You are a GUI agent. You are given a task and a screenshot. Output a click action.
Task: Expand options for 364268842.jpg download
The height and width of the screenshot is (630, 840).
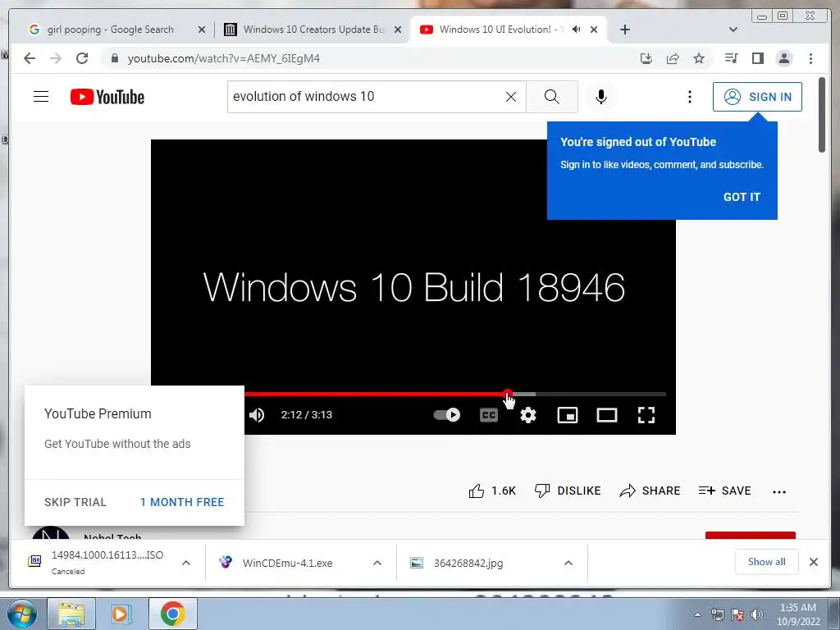point(568,563)
